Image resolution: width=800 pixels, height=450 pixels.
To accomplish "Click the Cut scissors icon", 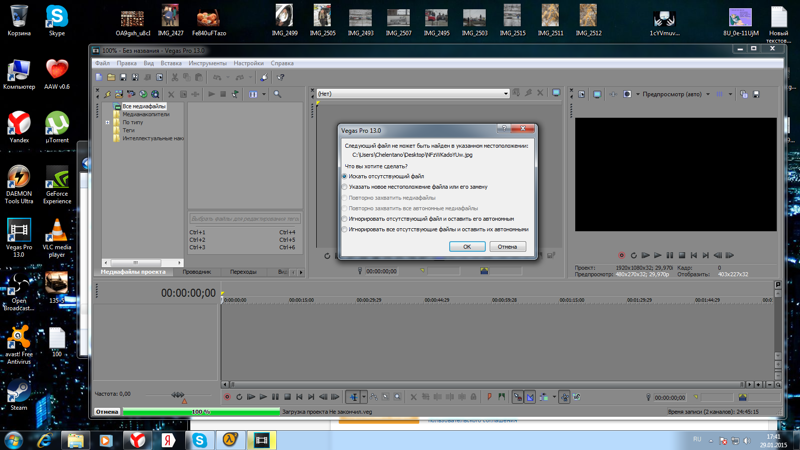I will point(174,78).
